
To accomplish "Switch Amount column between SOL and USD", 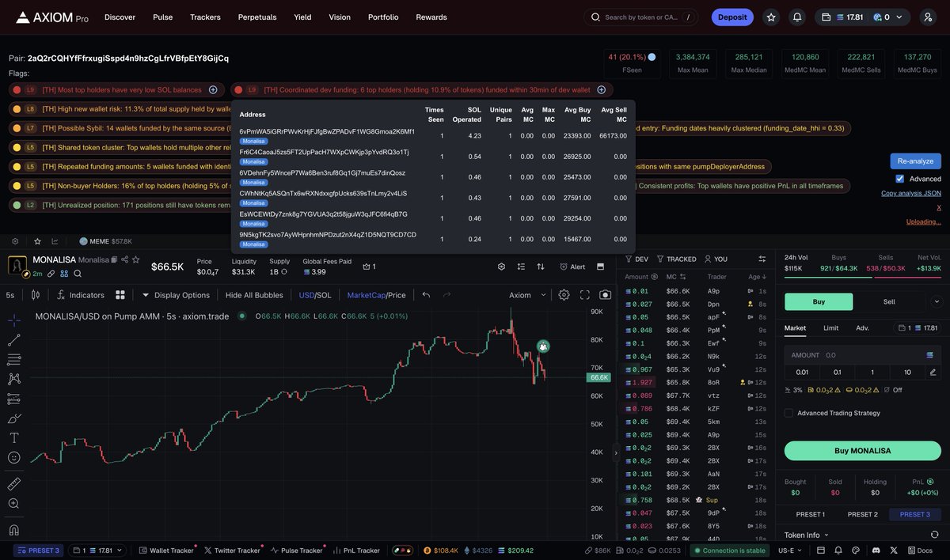I will pos(654,277).
